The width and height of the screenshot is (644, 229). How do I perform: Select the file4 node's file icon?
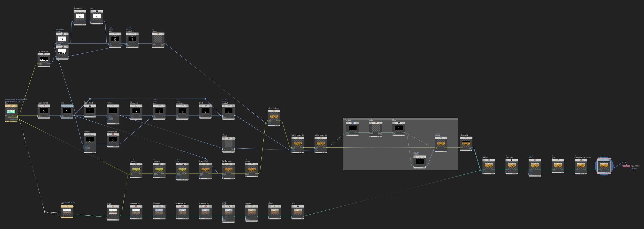[x=11, y=106]
